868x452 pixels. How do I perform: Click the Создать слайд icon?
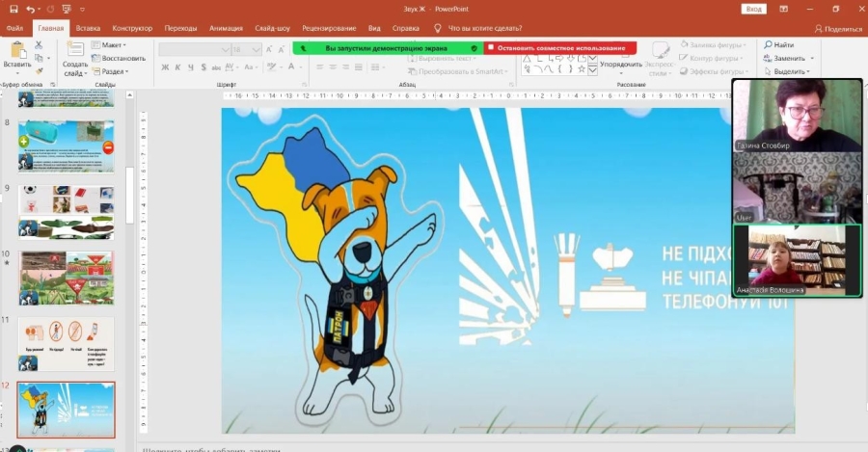point(74,50)
